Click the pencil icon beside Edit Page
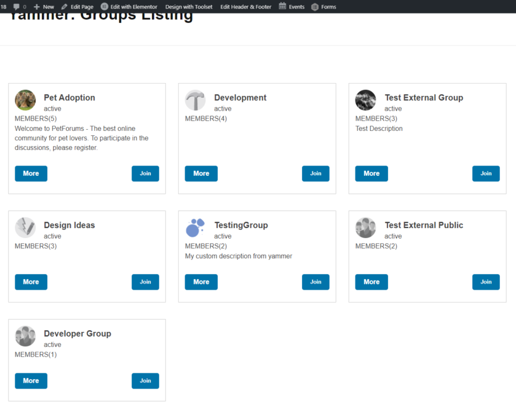 (64, 7)
